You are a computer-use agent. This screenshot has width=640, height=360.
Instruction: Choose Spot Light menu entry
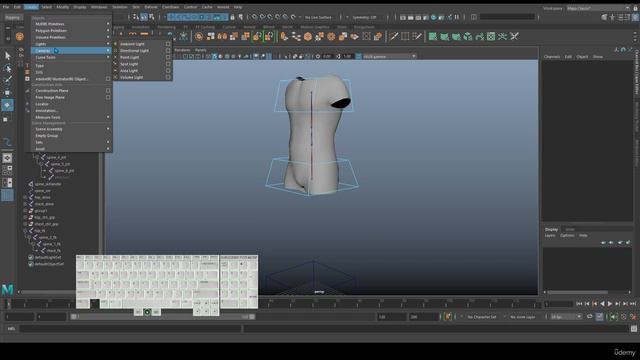129,64
